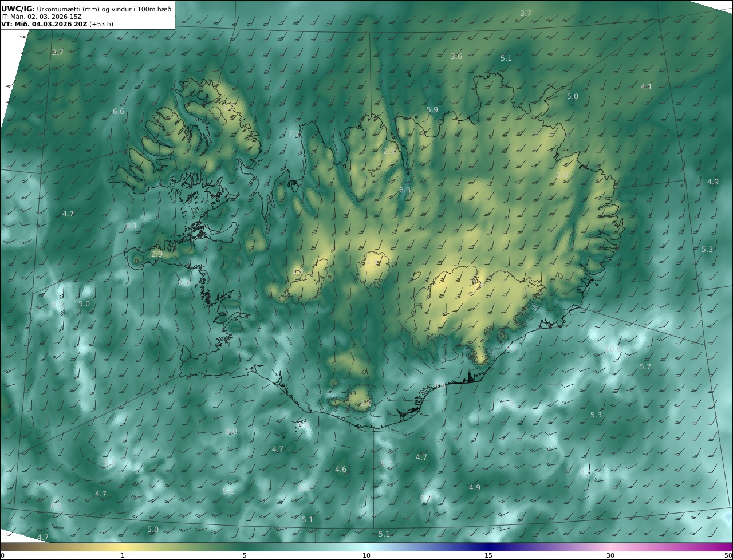Click the 5.7 value label on the map
733x560 pixels.
coord(645,366)
